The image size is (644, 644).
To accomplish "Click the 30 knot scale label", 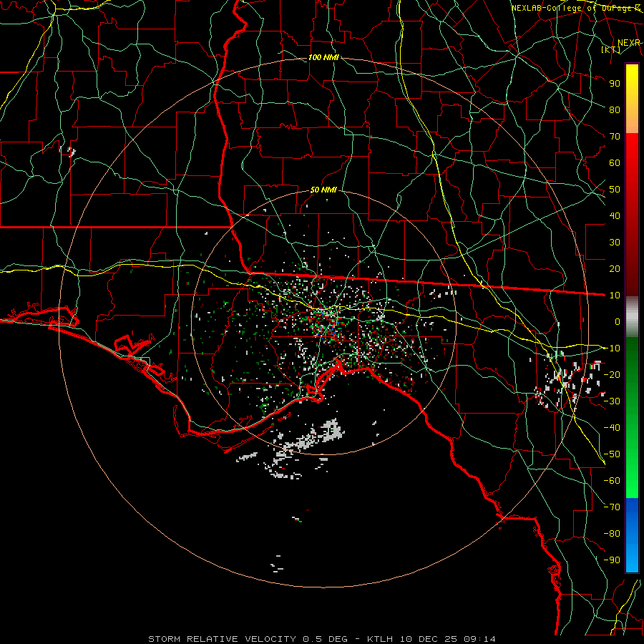I will pyautogui.click(x=615, y=243).
